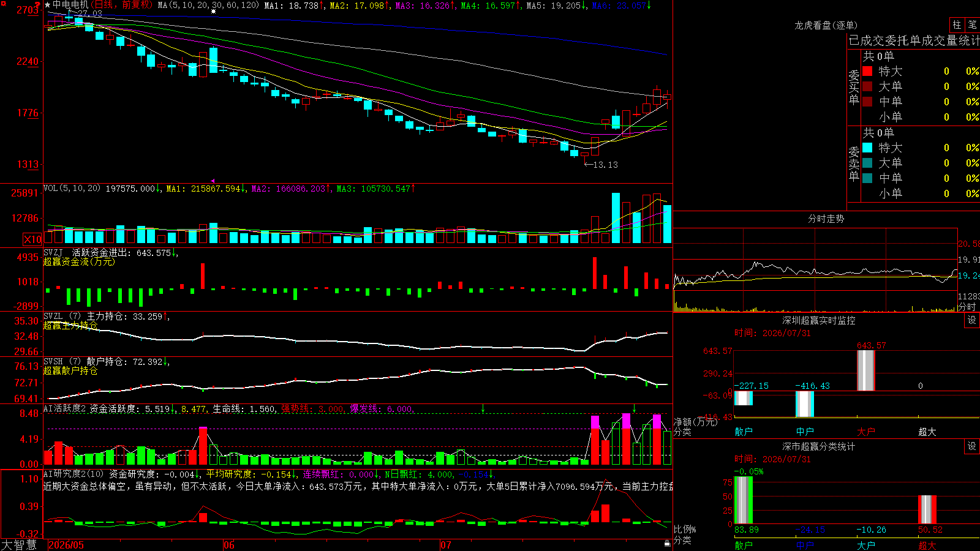980x551 pixels.
Task: Click the lock icon at the chart's bottom-right
Action: [668, 543]
